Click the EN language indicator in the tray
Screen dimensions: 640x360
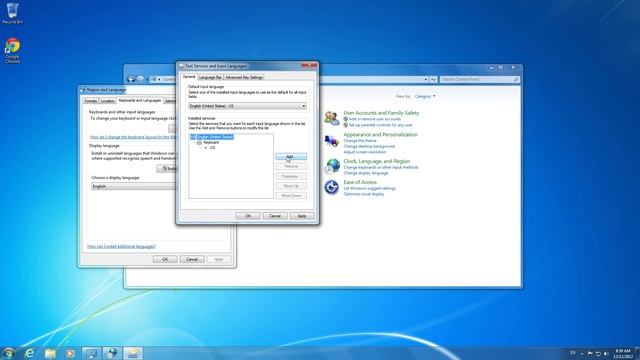coord(573,353)
